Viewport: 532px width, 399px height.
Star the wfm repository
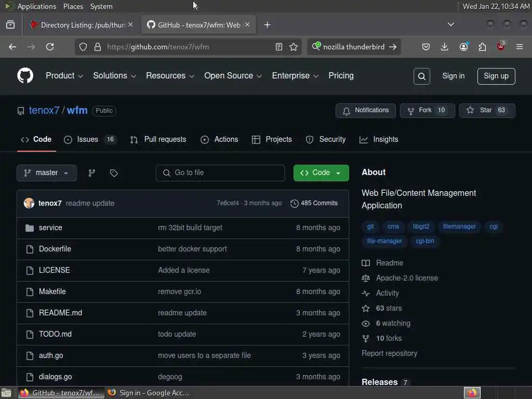pyautogui.click(x=487, y=111)
